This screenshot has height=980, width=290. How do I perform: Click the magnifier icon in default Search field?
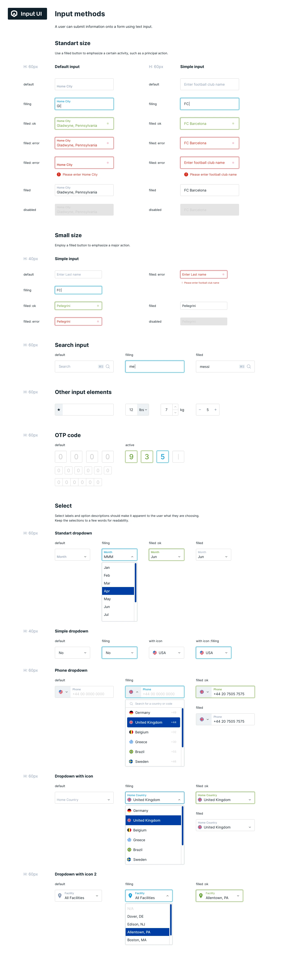[x=108, y=366]
